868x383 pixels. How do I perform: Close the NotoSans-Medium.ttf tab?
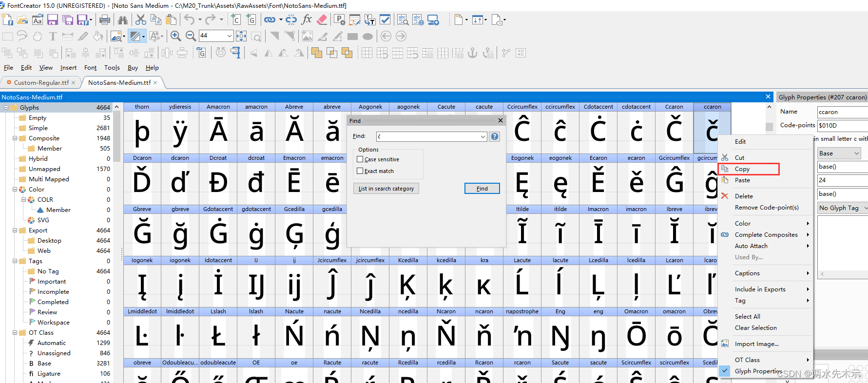coord(155,83)
